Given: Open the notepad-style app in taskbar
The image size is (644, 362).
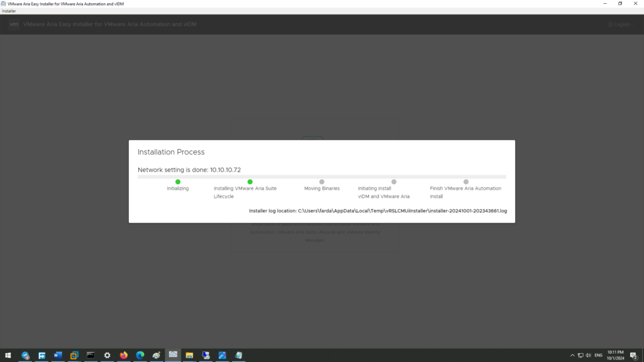Looking at the screenshot, I should tap(238, 356).
